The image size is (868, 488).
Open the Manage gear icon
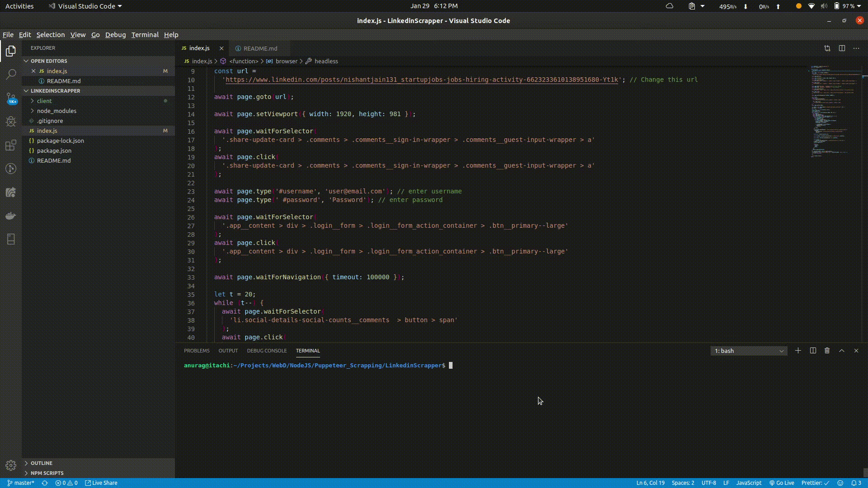[x=11, y=465]
